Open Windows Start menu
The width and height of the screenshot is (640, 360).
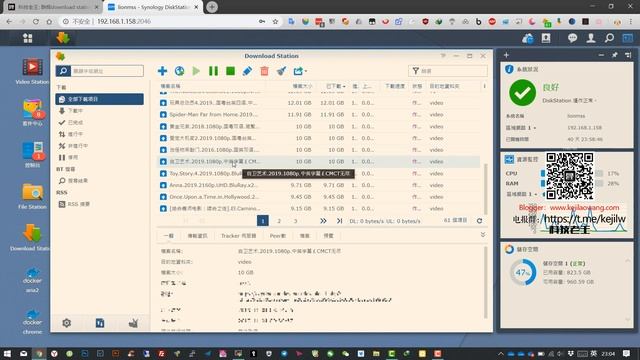click(x=7, y=353)
